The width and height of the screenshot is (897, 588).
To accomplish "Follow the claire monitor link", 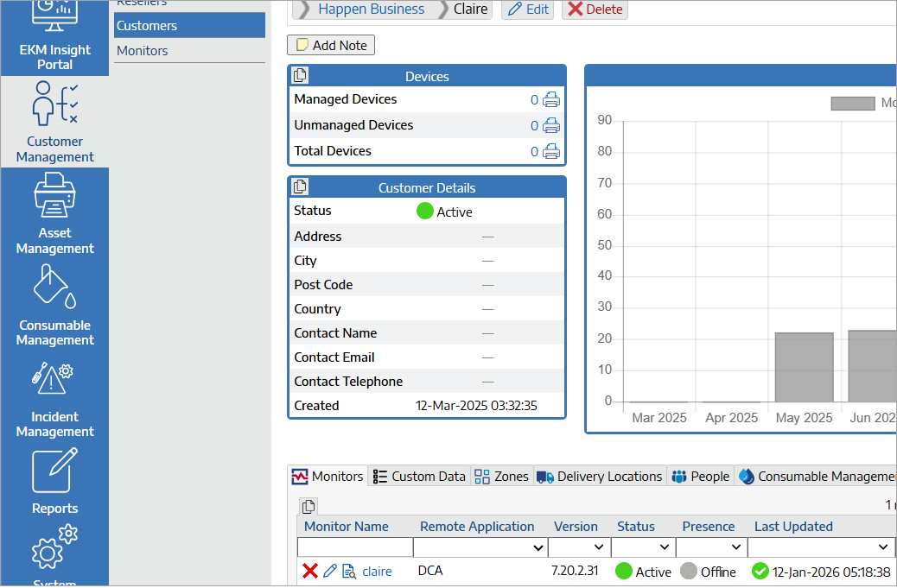I will 376,571.
